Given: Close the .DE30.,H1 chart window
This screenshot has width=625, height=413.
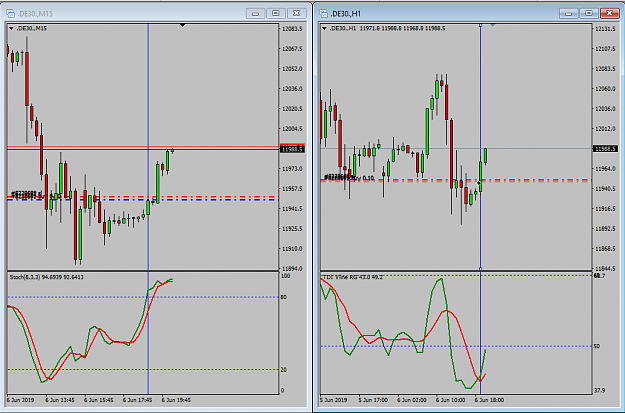Looking at the screenshot, I should [x=610, y=14].
